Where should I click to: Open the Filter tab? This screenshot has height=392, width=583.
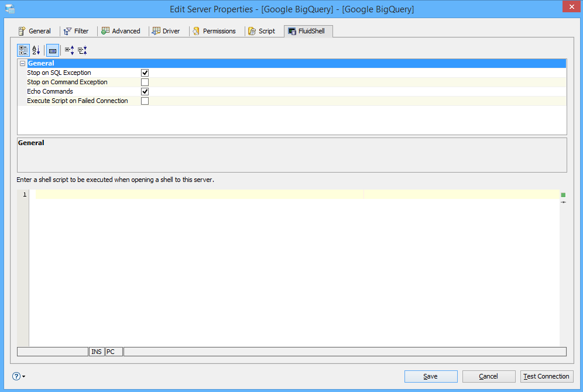coord(76,31)
